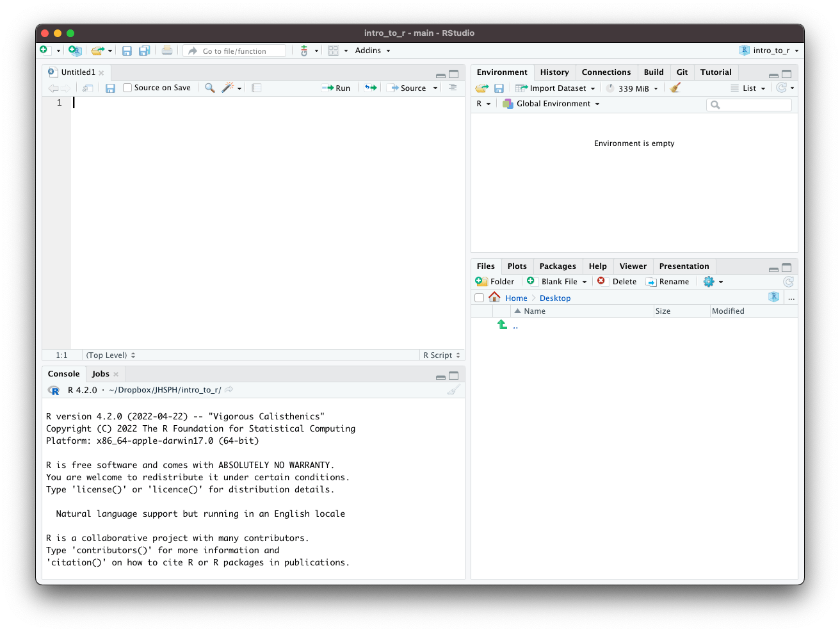Click the Go to file/function search field

pyautogui.click(x=234, y=50)
